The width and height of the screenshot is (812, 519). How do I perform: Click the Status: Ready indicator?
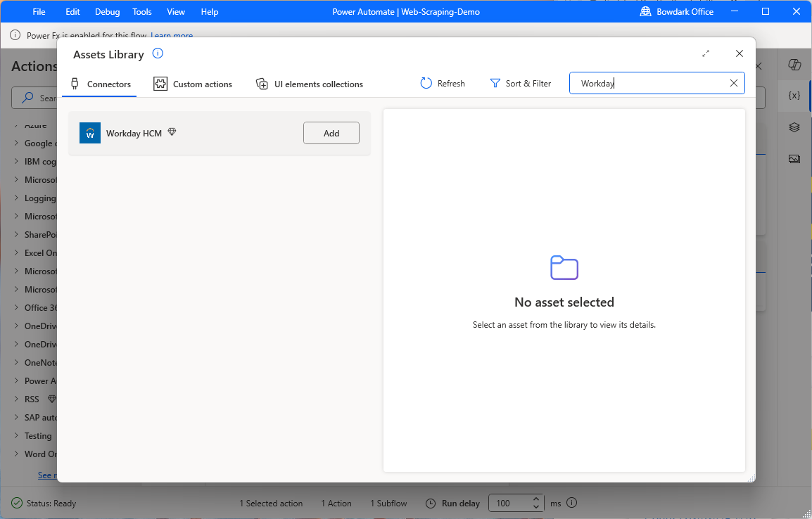[x=44, y=503]
